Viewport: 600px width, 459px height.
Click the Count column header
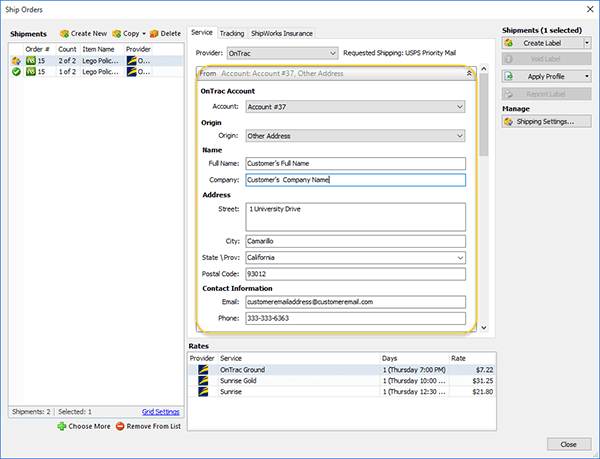(x=68, y=49)
